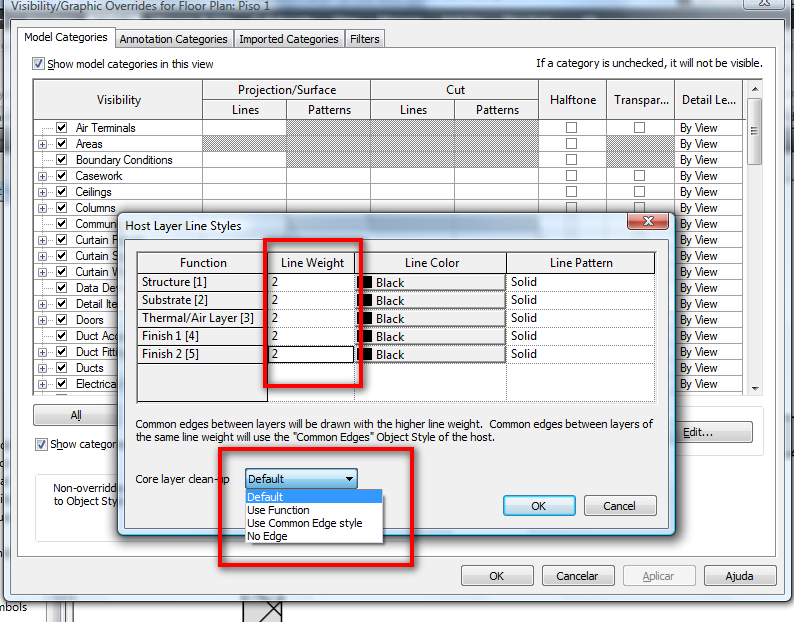Click OK in Host Layer Line Styles

(x=539, y=506)
